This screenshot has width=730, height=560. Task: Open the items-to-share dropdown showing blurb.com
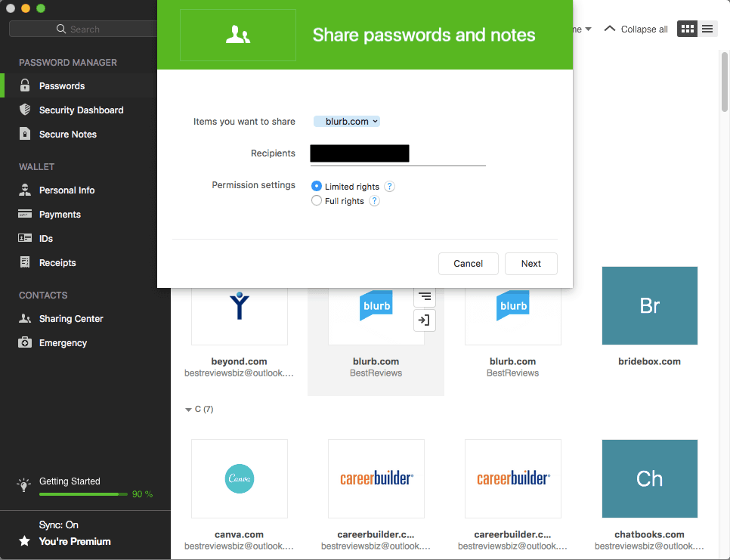tap(346, 121)
